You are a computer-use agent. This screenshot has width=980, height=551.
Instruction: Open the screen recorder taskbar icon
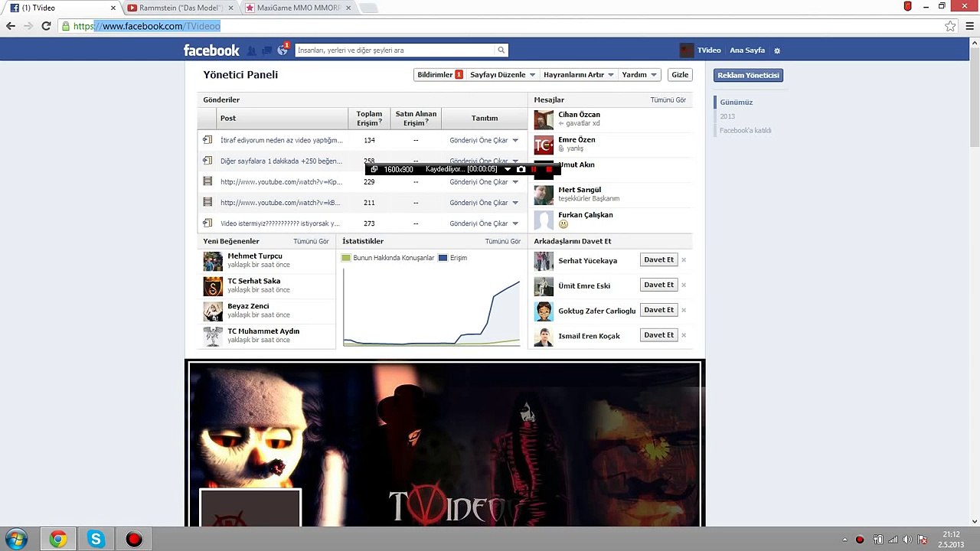click(x=134, y=539)
